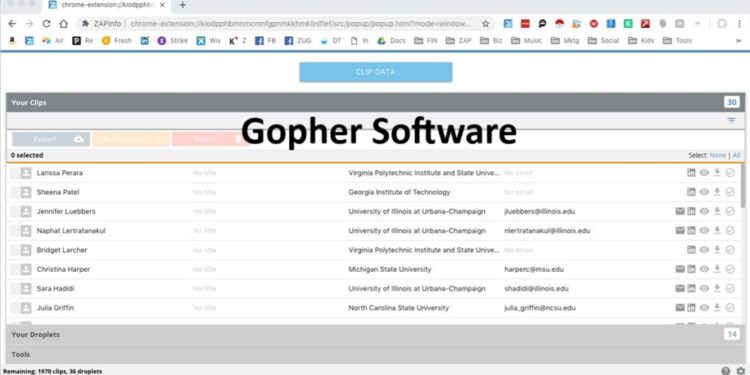The image size is (750, 375).
Task: Open the Kids bookmarks folder
Action: pyautogui.click(x=641, y=41)
